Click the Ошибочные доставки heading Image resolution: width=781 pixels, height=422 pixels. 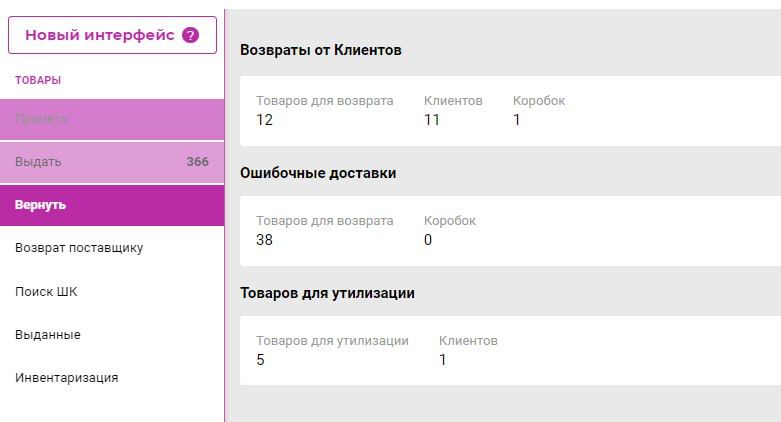tap(318, 173)
